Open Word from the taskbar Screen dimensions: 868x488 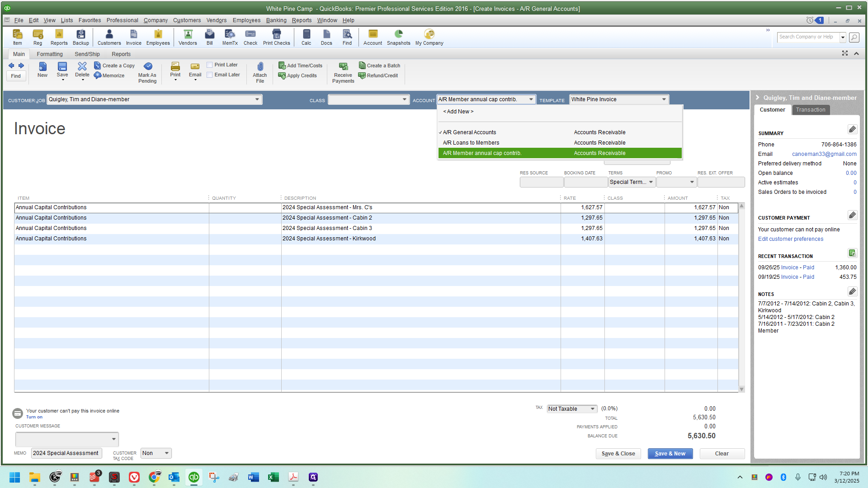(253, 477)
